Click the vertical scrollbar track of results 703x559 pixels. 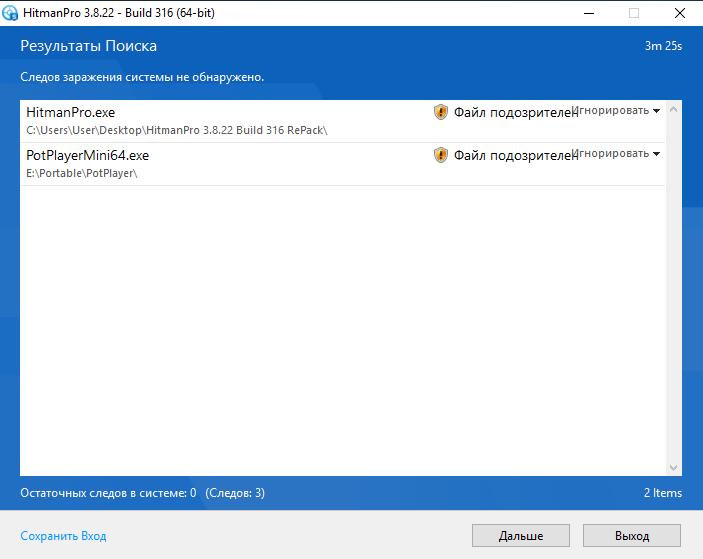tap(673, 288)
